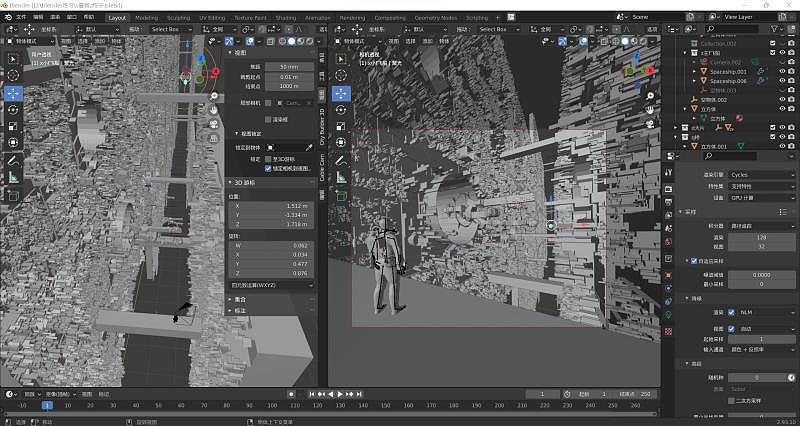Open the 回放 playback popover in timeline
800x426 pixels.
pos(32,394)
